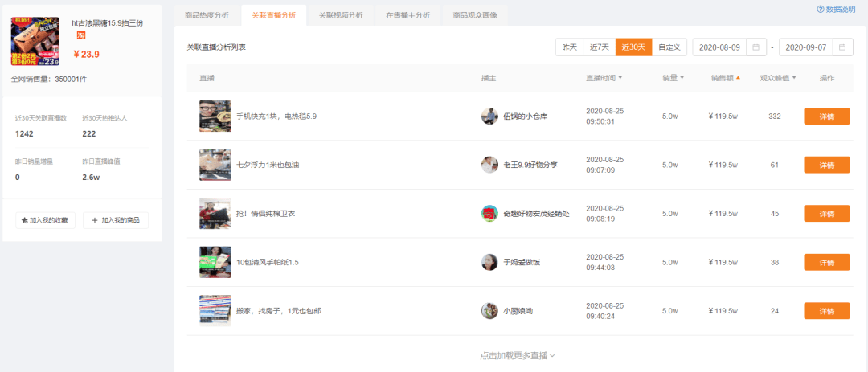Sort by 观众峰值 column arrow
Image resolution: width=868 pixels, height=372 pixels.
[794, 78]
